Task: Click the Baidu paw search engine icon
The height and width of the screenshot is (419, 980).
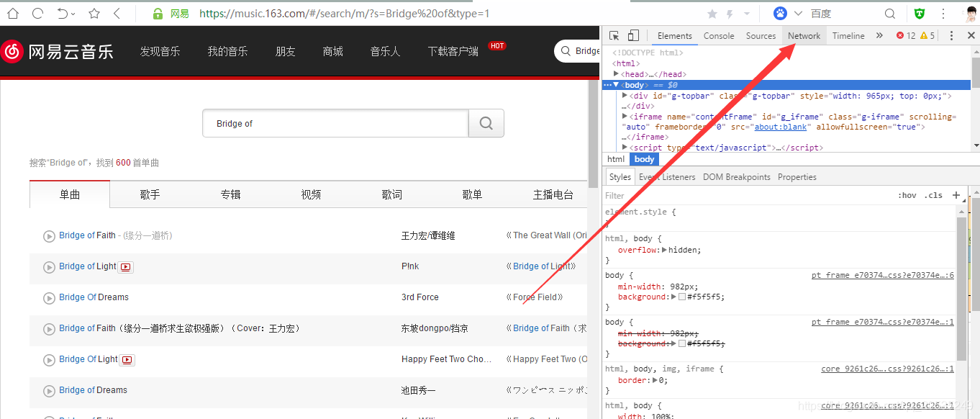Action: (781, 14)
